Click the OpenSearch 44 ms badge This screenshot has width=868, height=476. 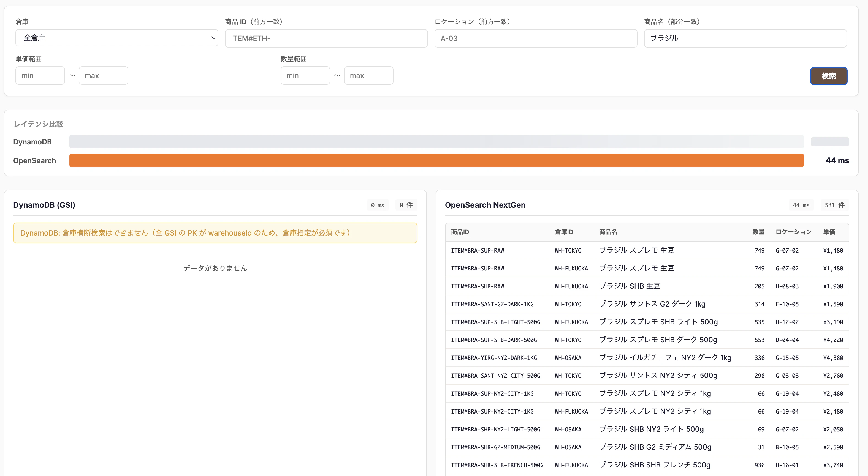tap(801, 205)
